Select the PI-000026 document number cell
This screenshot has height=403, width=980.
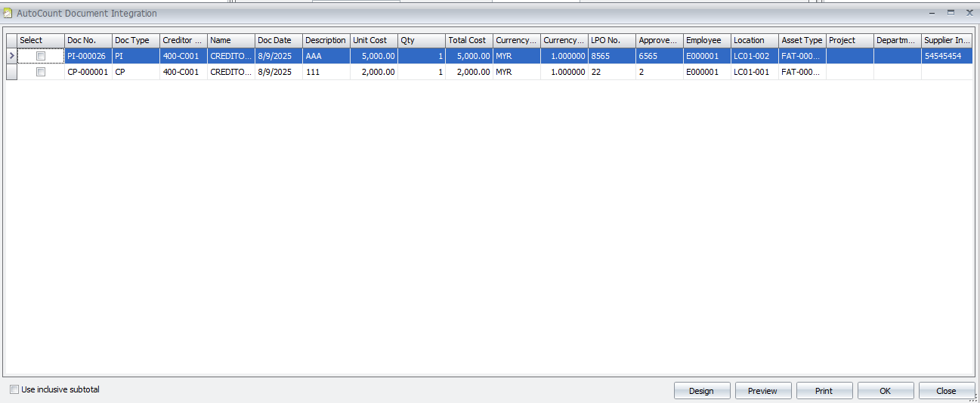click(88, 56)
